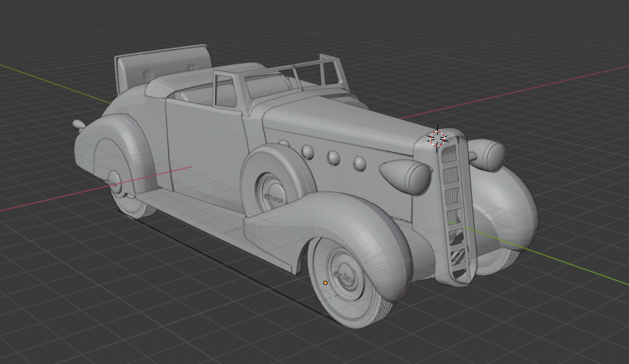Click the middle hood-side round vent port

coord(333,158)
